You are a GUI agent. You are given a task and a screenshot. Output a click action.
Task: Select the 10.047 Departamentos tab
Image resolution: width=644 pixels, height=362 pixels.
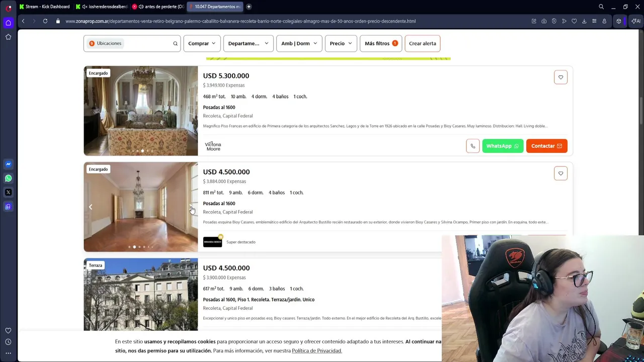(215, 7)
